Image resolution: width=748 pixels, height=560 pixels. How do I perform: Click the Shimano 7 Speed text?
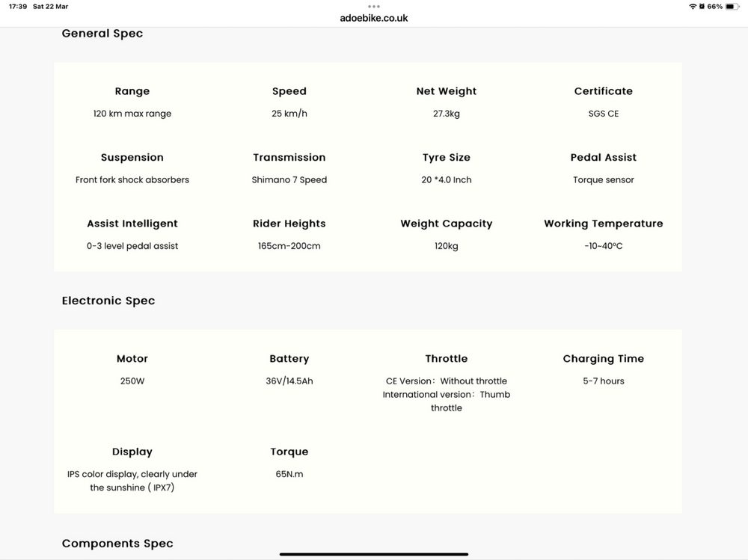(289, 180)
